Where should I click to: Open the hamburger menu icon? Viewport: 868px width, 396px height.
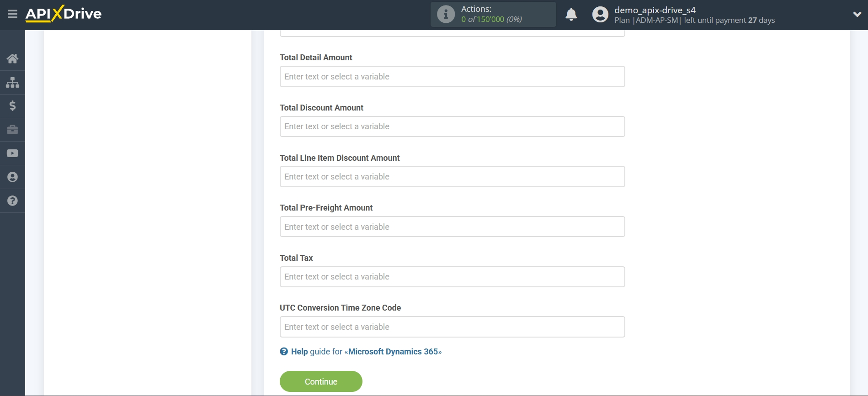point(12,14)
